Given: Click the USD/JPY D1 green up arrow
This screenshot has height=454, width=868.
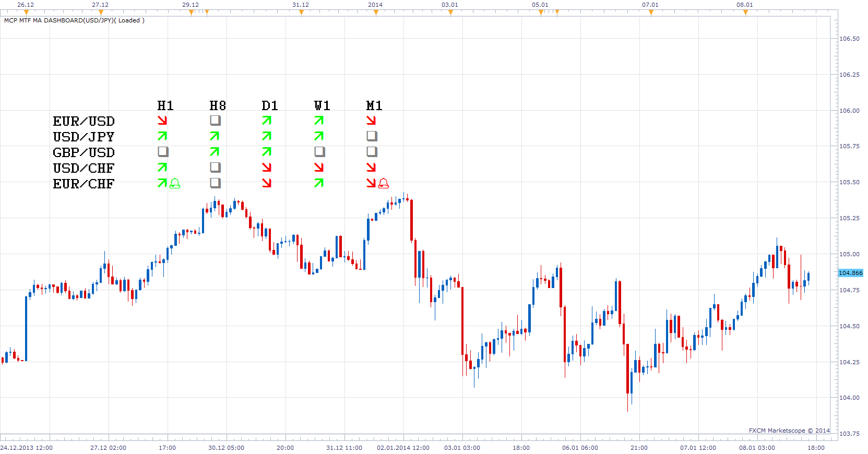Looking at the screenshot, I should click(267, 136).
